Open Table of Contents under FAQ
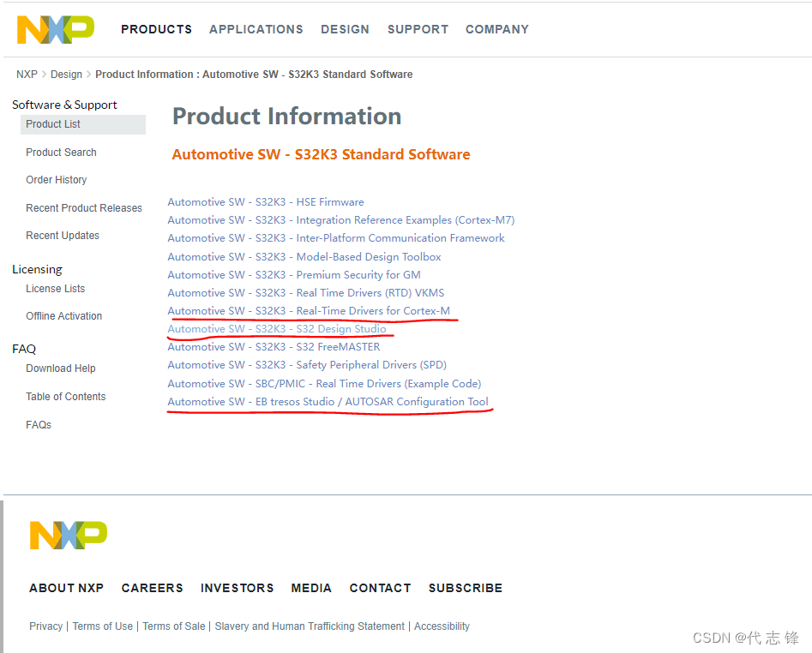812x653 pixels. coord(66,397)
